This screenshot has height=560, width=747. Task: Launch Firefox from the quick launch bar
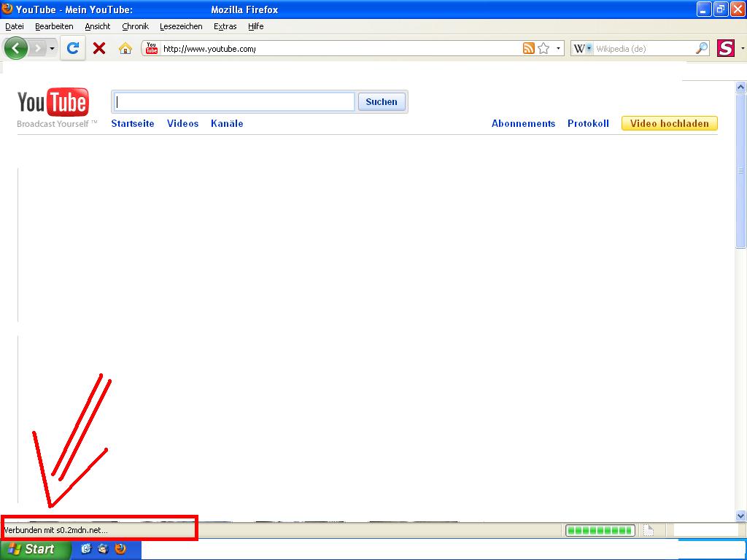(120, 549)
